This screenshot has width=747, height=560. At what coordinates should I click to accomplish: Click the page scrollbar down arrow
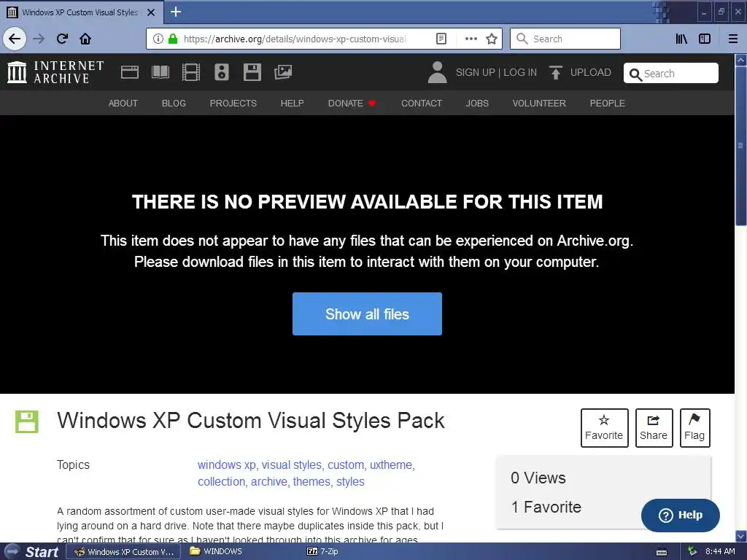click(740, 536)
